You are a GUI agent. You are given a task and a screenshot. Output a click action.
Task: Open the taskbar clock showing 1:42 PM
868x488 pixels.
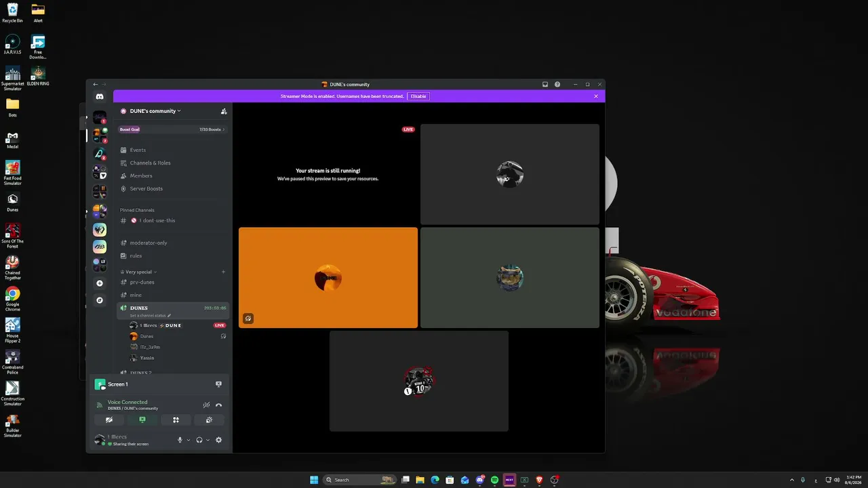[853, 480]
